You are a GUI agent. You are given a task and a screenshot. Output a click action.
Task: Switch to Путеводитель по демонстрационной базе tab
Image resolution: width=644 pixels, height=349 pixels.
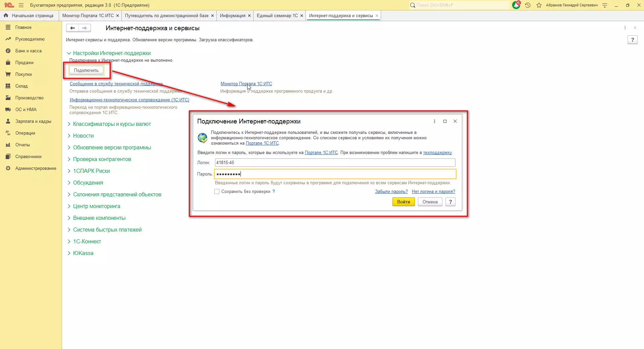tap(167, 16)
